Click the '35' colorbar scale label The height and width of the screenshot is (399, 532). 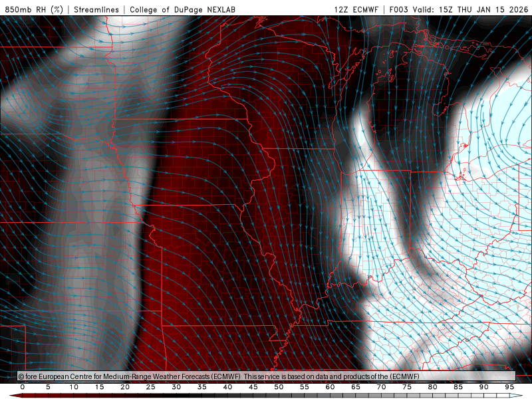coord(202,387)
